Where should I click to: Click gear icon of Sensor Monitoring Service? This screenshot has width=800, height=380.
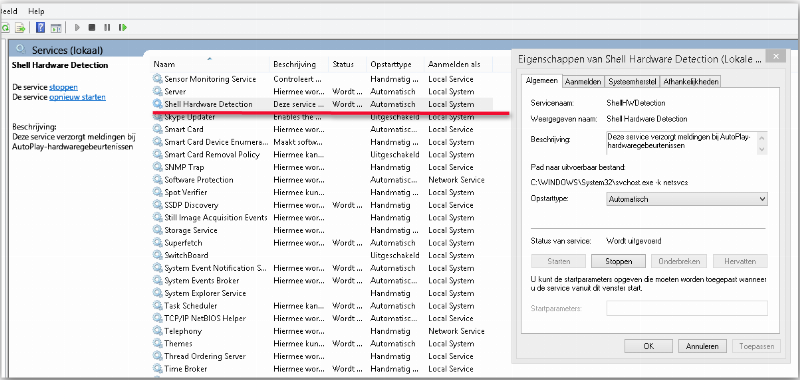[x=158, y=79]
